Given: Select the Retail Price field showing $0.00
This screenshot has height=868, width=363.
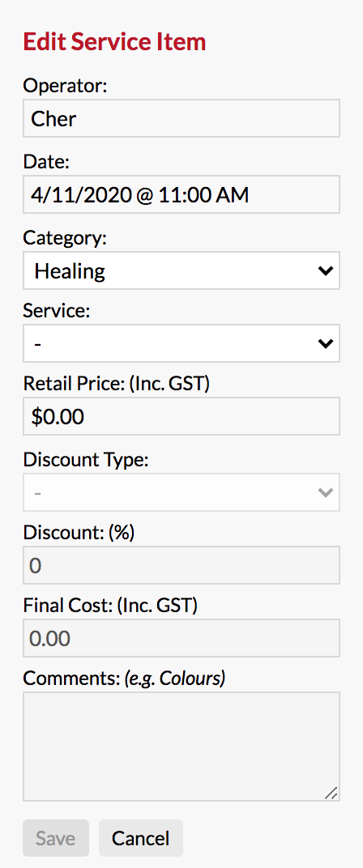Looking at the screenshot, I should pyautogui.click(x=181, y=416).
